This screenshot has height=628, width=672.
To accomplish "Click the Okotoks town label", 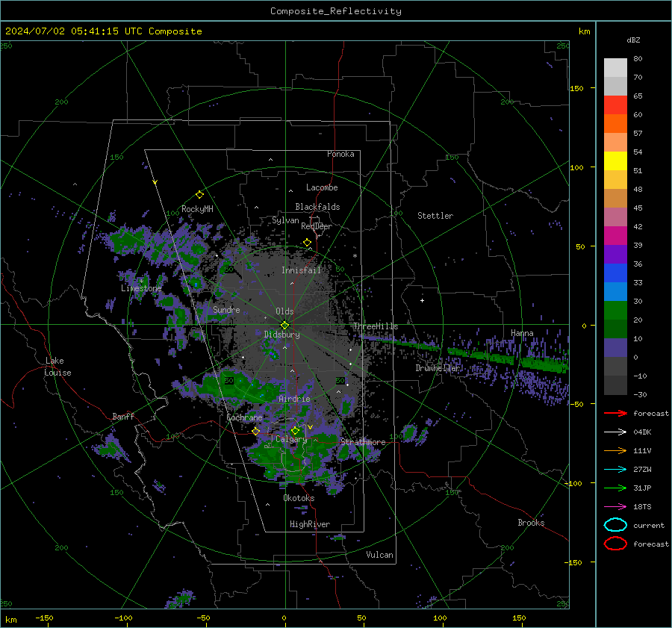I will point(299,498).
